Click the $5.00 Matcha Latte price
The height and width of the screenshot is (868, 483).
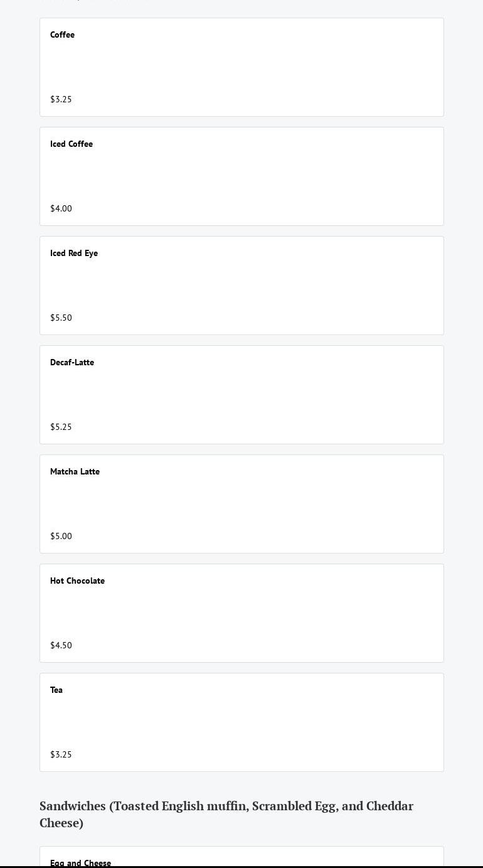(x=61, y=537)
